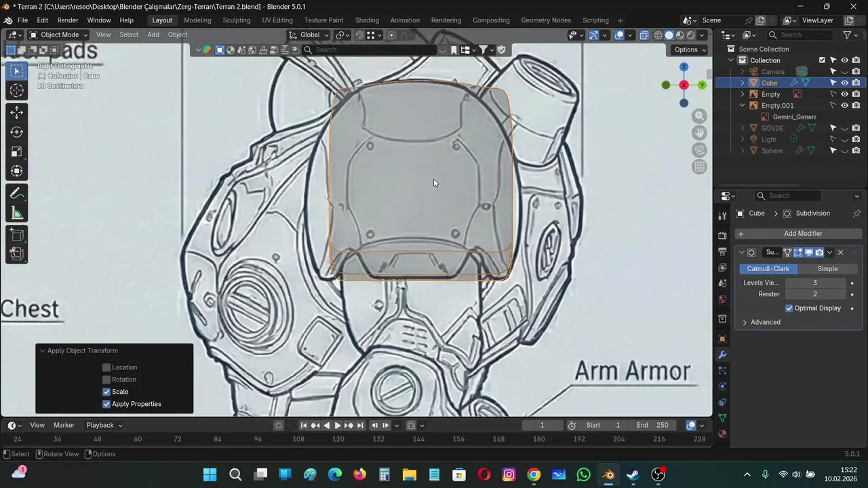Open the Render menu
This screenshot has width=868, height=488.
[x=67, y=20]
